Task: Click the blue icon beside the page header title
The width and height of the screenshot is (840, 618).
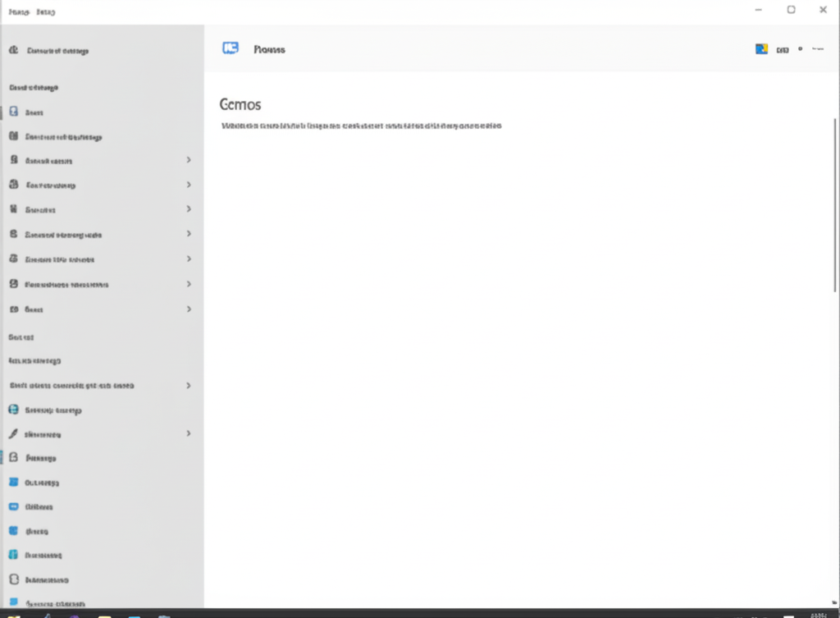Action: [x=231, y=48]
